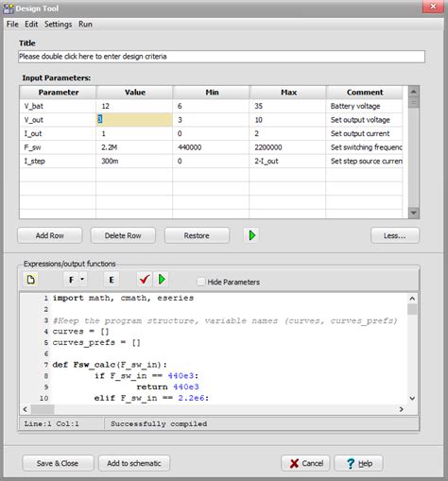Image resolution: width=448 pixels, height=481 pixels.
Task: Click the E expression button
Action: tap(112, 280)
